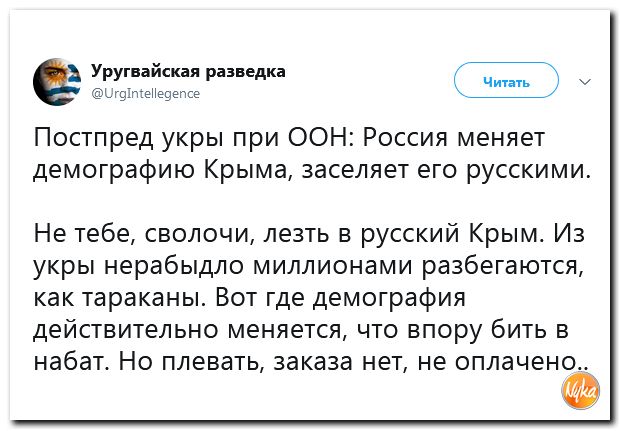Image resolution: width=621 pixels, height=431 pixels.
Task: Open the Уругвайская разведка display name link
Action: click(x=188, y=71)
